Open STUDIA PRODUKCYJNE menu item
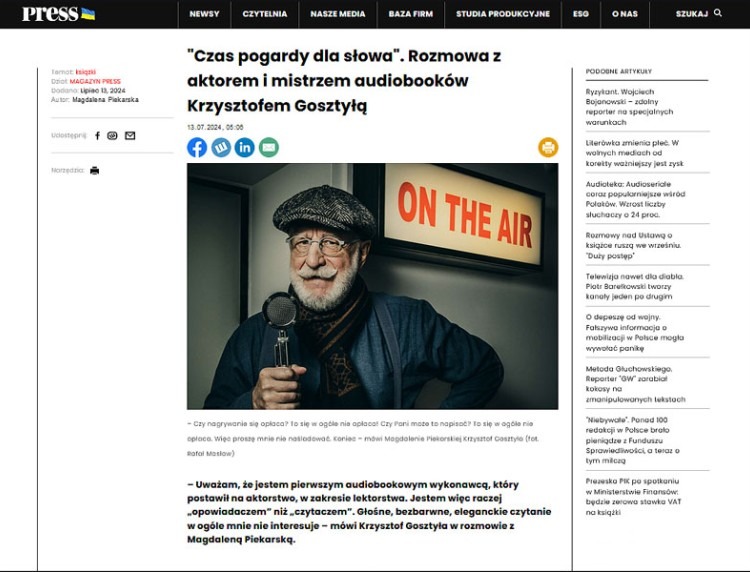 click(503, 14)
